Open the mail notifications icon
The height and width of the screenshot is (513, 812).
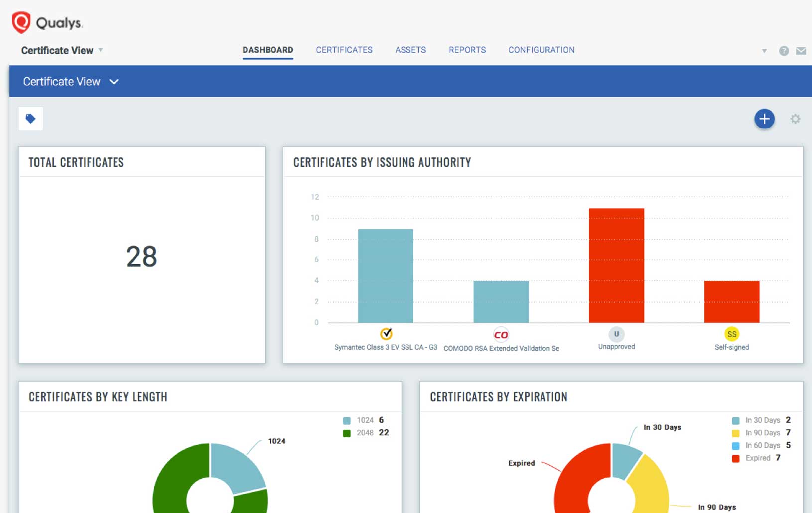[801, 50]
